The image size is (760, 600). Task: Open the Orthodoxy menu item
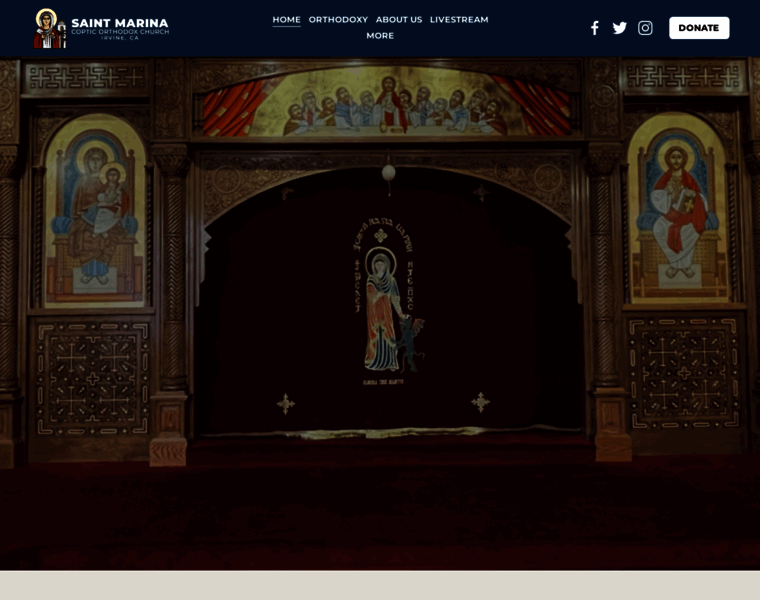pyautogui.click(x=338, y=19)
